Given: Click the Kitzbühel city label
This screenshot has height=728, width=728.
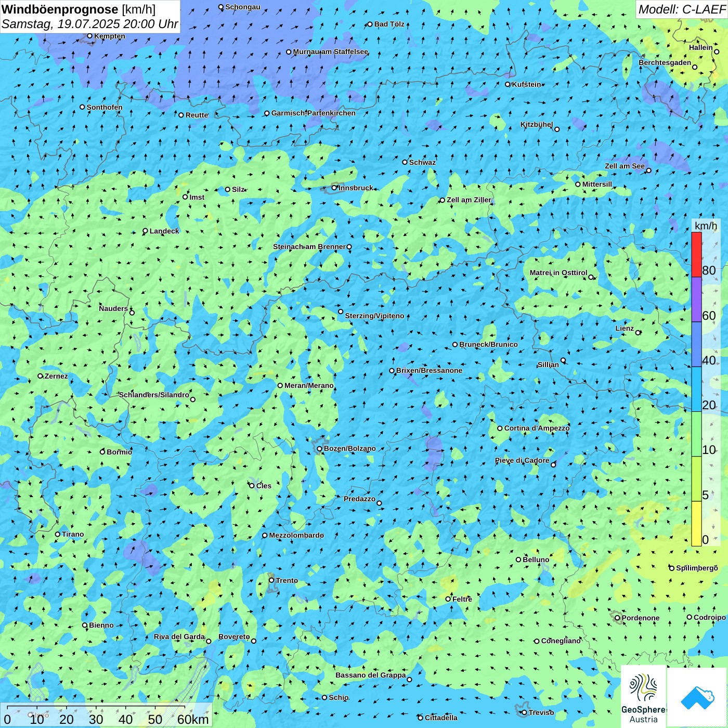Looking at the screenshot, I should click(x=537, y=124).
